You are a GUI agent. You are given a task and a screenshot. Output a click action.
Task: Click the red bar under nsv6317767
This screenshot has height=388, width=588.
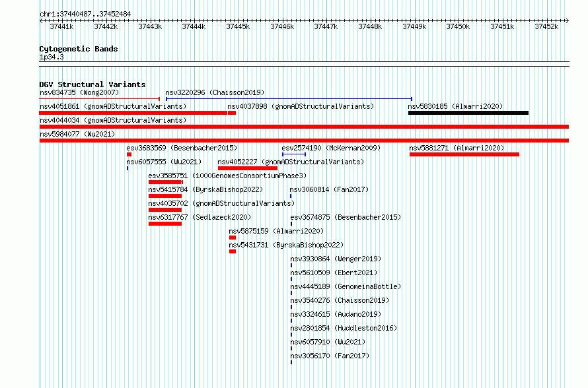[x=165, y=224]
